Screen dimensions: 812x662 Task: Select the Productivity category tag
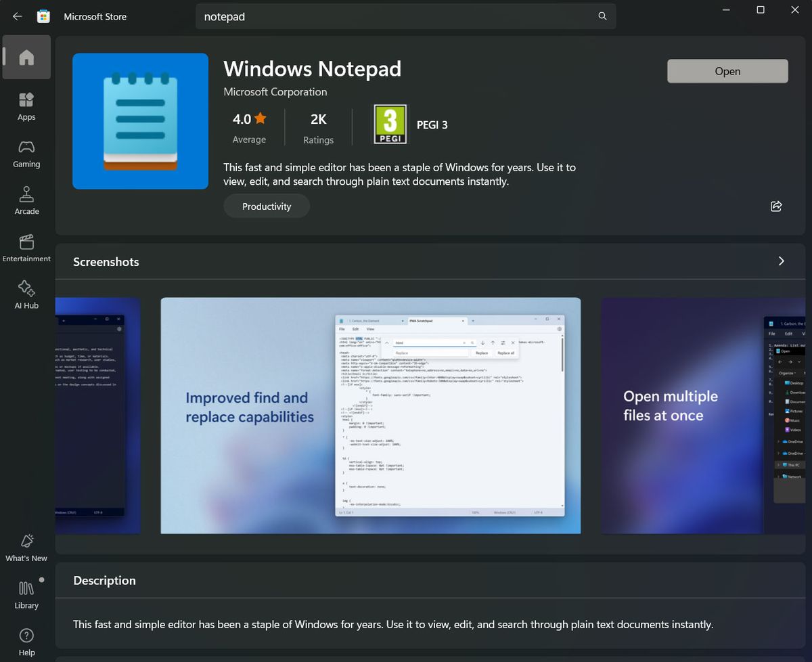click(267, 206)
